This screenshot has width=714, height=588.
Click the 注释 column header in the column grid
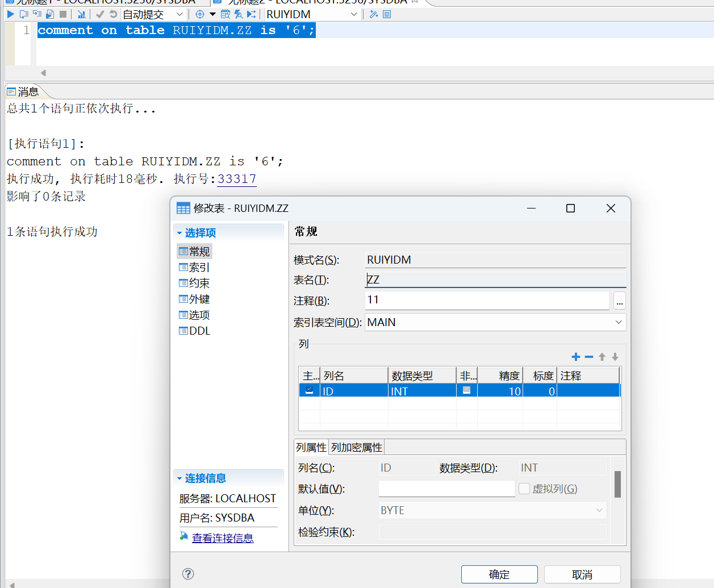coord(588,376)
